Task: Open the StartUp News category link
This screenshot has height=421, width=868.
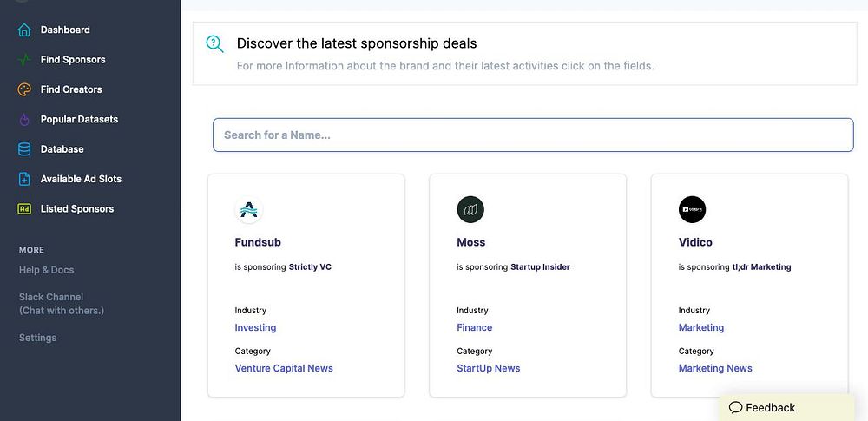Action: pyautogui.click(x=489, y=368)
